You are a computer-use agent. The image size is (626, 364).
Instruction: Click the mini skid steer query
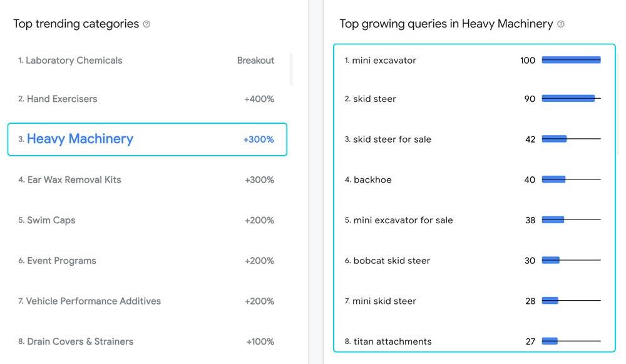pyautogui.click(x=384, y=301)
